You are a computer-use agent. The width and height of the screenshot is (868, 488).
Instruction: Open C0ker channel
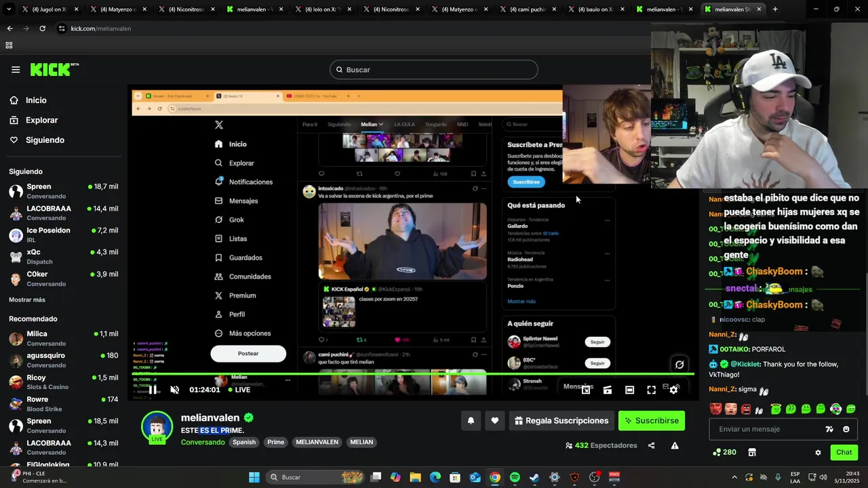[x=64, y=279]
